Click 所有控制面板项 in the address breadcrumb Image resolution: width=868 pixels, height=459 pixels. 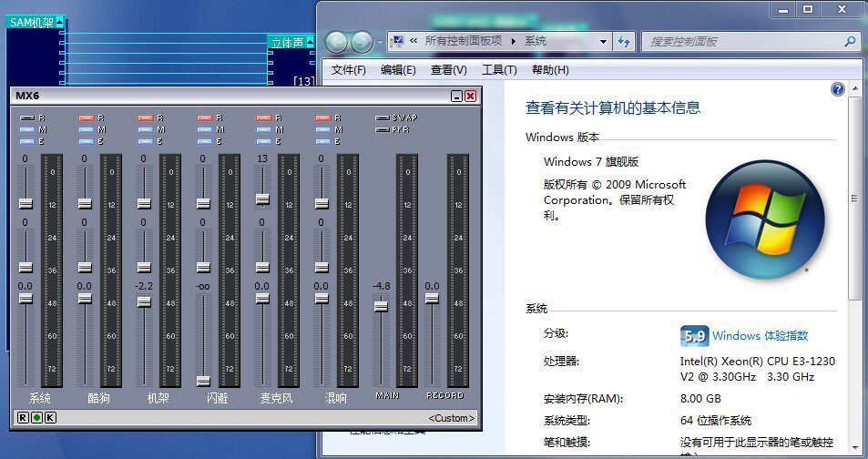point(464,41)
